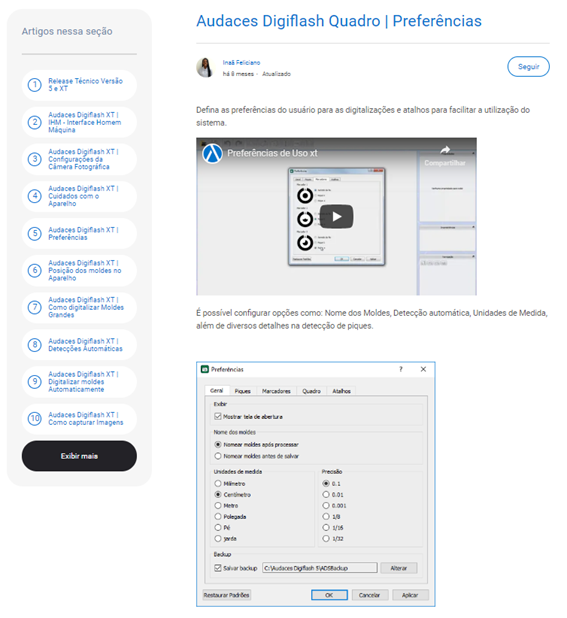Select Milímetro unit radio button
Image resolution: width=567 pixels, height=618 pixels.
[x=218, y=483]
